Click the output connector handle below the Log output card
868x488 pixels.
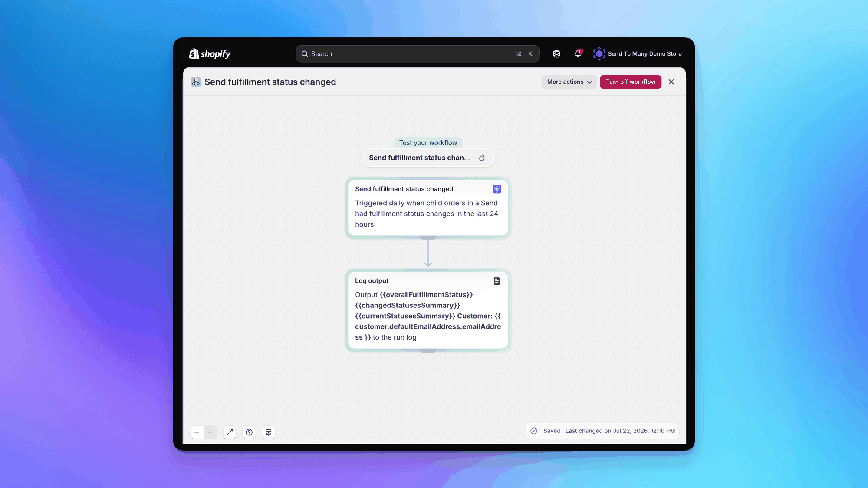click(428, 350)
